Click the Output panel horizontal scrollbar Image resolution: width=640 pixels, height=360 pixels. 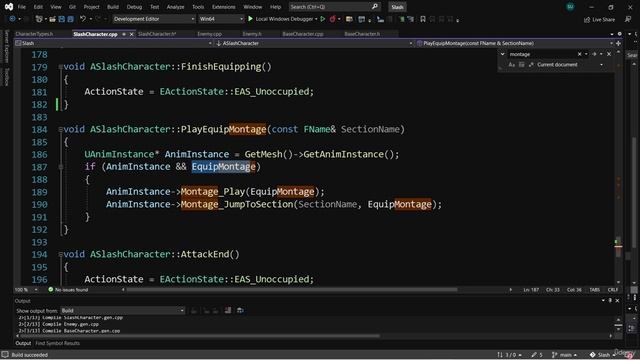200,336
